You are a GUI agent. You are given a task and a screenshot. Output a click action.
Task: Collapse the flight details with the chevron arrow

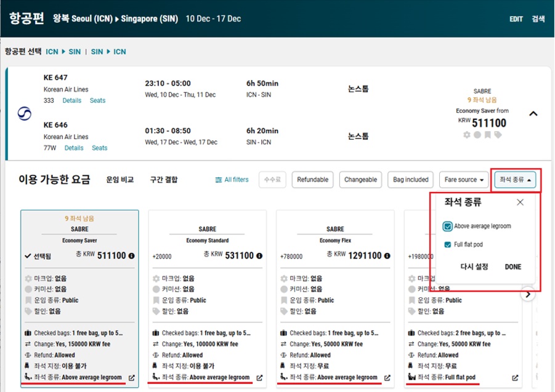533,114
